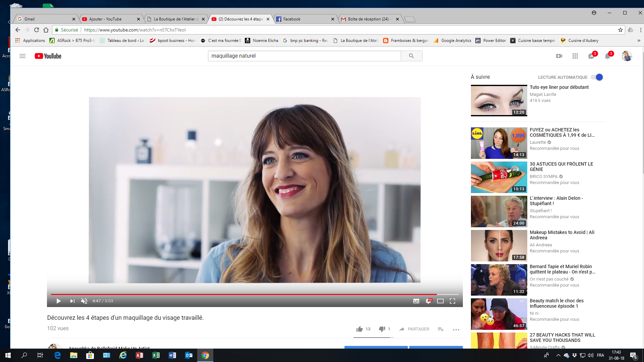The height and width of the screenshot is (362, 644).
Task: Open Chrome three-dot menu
Action: pos(641,30)
